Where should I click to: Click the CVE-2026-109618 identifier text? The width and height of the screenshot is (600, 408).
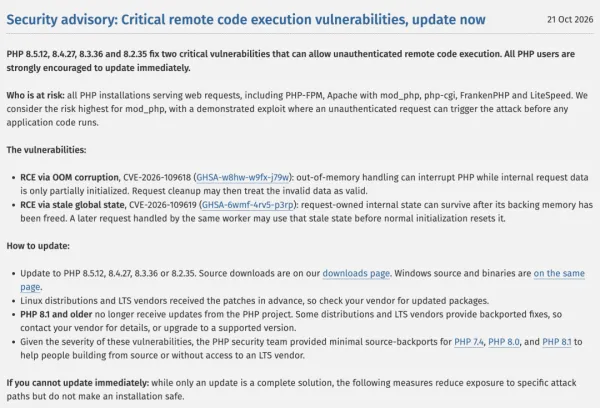[157, 178]
